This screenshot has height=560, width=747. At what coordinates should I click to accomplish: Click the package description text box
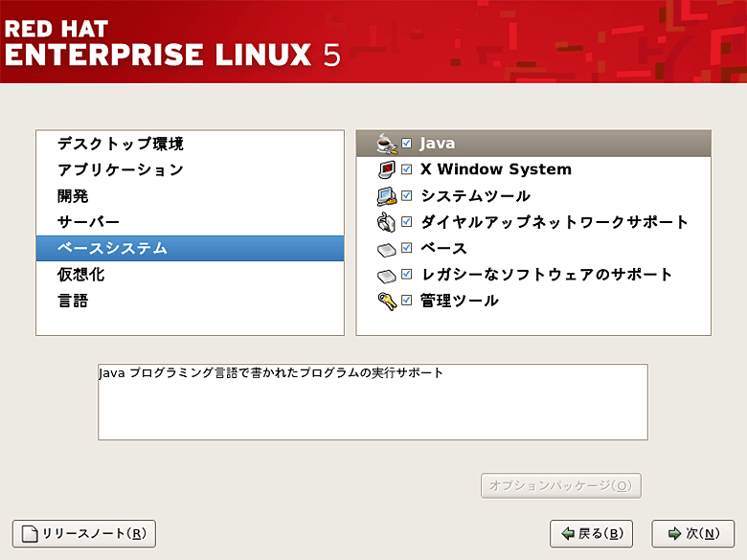coord(373,402)
